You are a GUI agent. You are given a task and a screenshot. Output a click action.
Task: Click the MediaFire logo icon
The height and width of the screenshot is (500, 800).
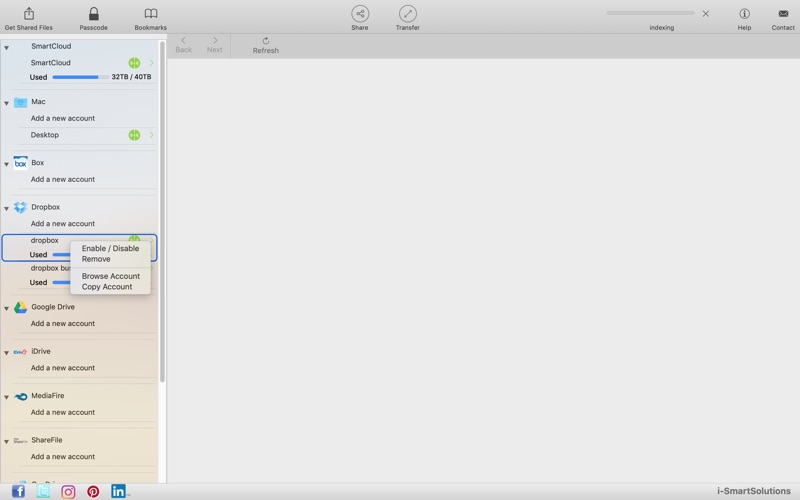click(20, 396)
